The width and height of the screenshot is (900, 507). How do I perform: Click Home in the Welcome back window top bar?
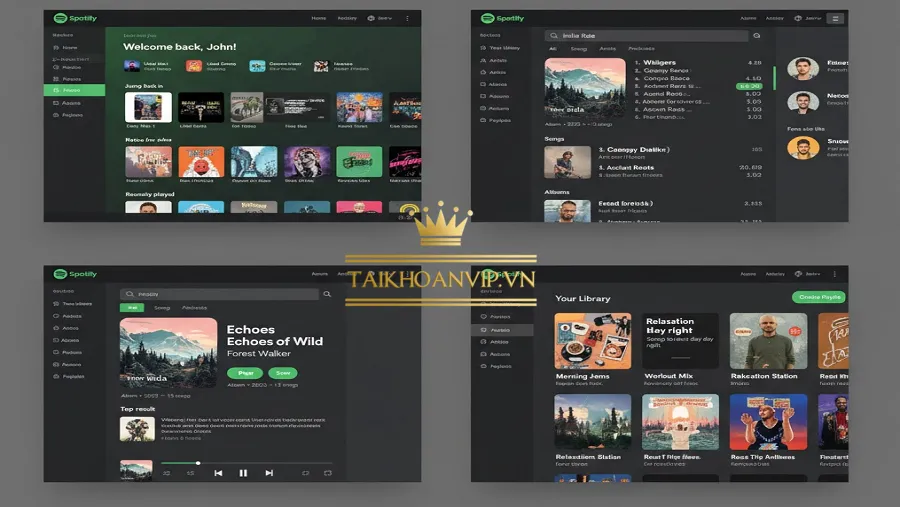click(x=319, y=18)
